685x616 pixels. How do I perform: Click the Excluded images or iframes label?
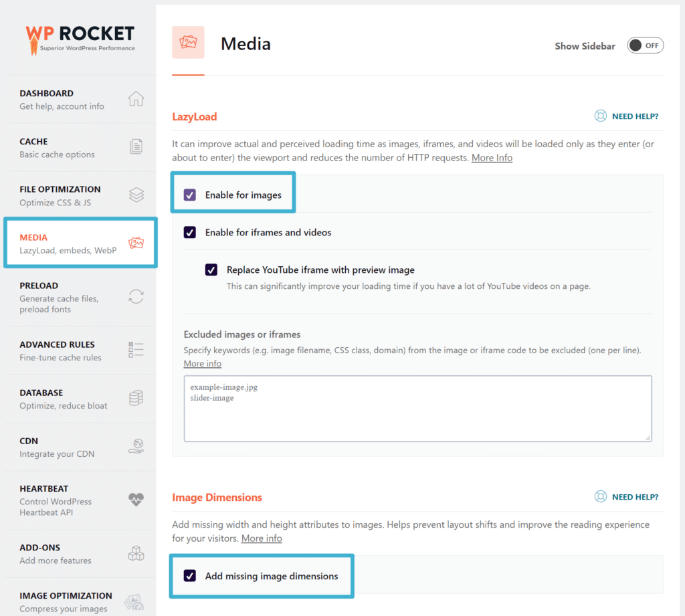point(242,334)
